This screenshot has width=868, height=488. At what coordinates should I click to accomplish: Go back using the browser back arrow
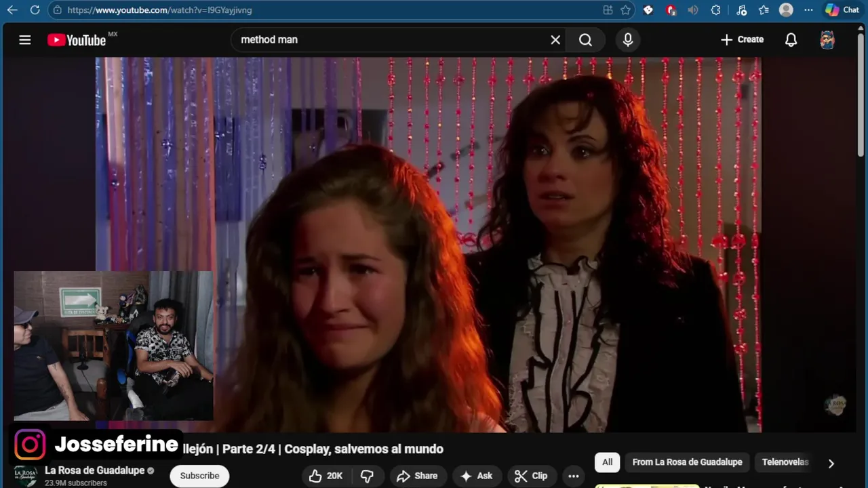point(12,10)
